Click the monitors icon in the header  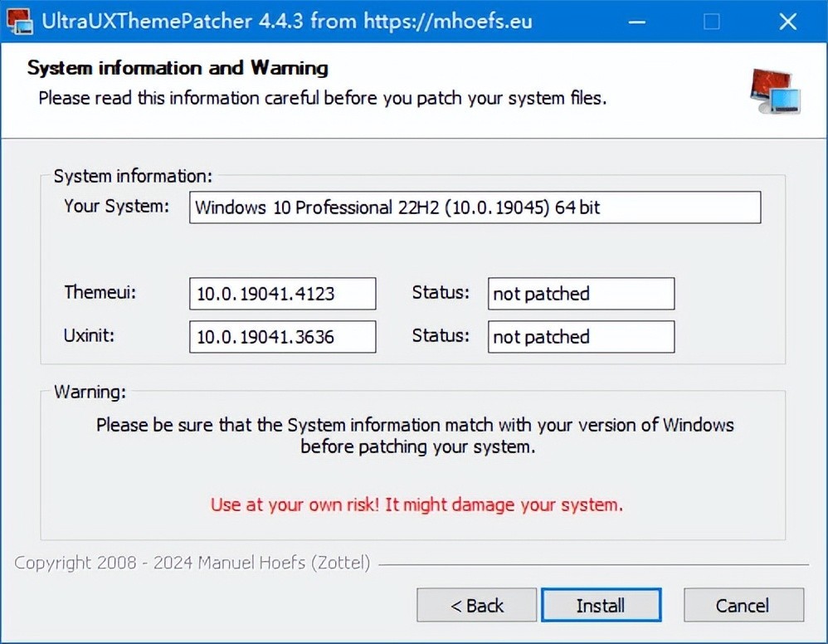775,90
